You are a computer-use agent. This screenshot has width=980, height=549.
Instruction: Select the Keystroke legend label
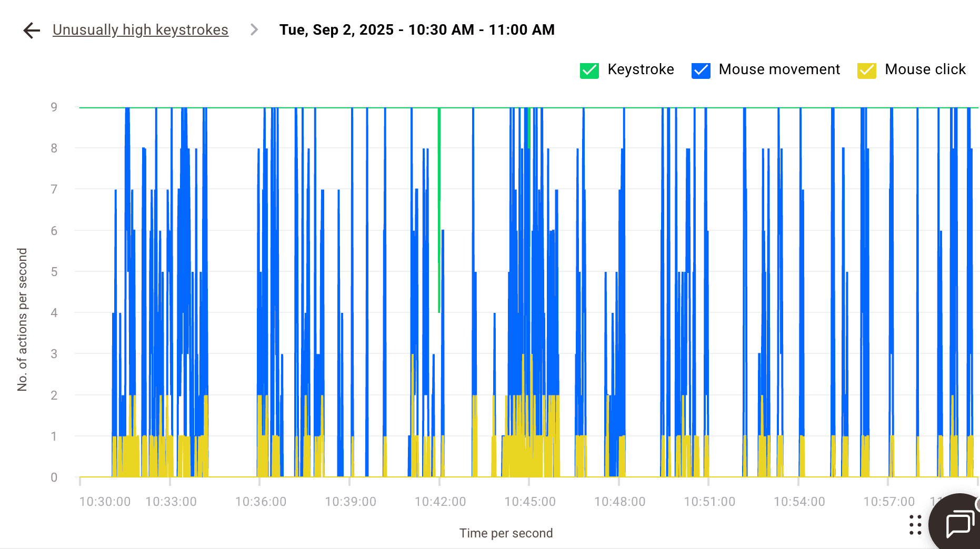click(x=641, y=69)
